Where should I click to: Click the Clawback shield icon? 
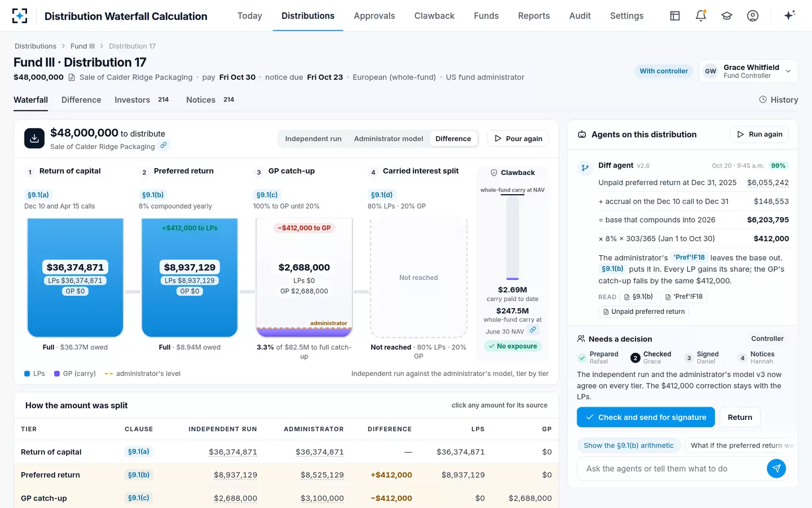click(x=494, y=173)
